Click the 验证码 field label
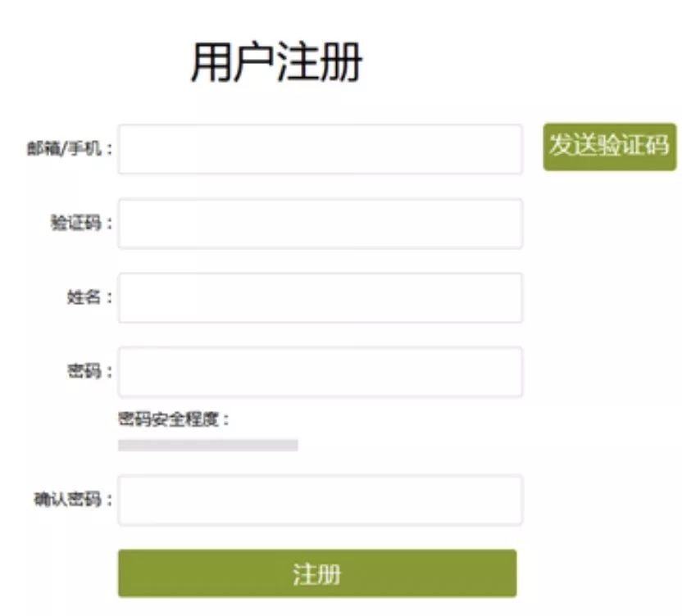The image size is (682, 616). pos(80,219)
